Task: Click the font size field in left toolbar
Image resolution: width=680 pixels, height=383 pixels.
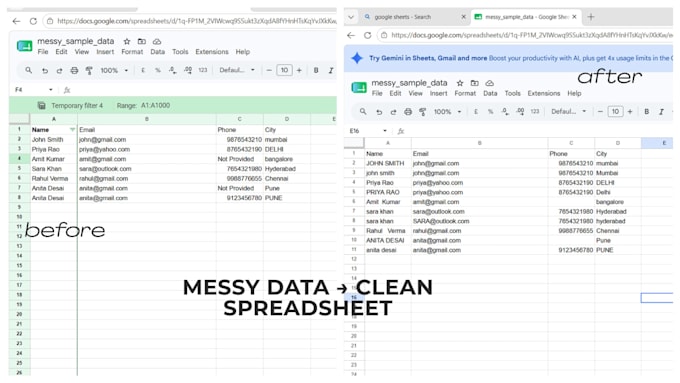Action: pyautogui.click(x=284, y=70)
